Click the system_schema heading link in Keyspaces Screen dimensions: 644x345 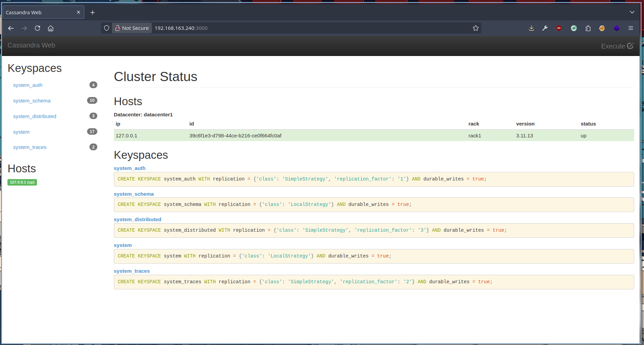(x=134, y=194)
